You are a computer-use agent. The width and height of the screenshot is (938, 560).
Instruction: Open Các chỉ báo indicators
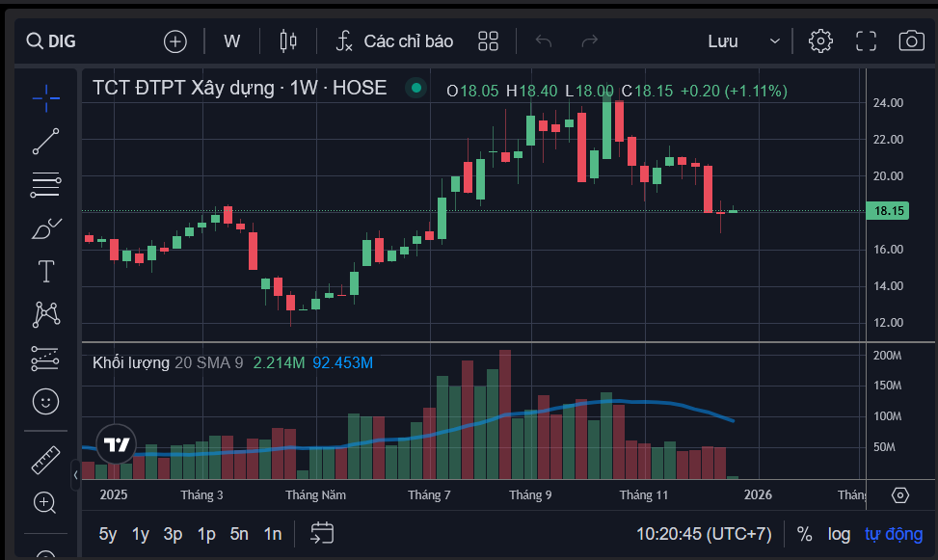click(394, 40)
